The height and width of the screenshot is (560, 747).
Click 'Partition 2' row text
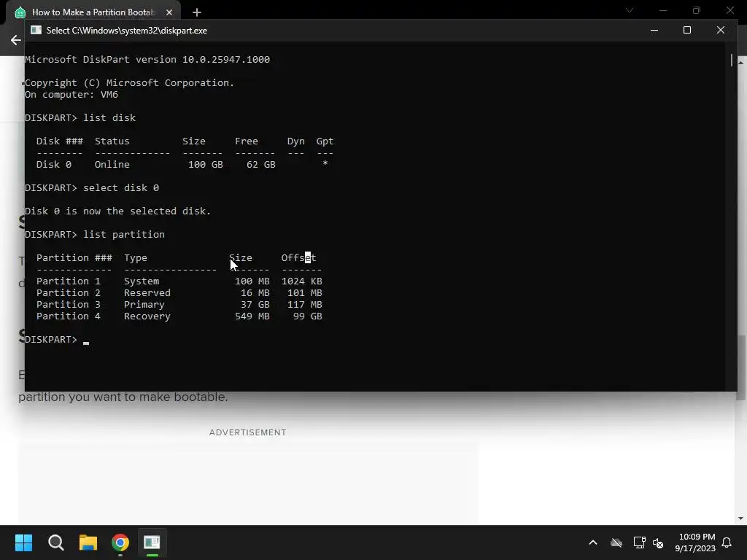tap(68, 293)
